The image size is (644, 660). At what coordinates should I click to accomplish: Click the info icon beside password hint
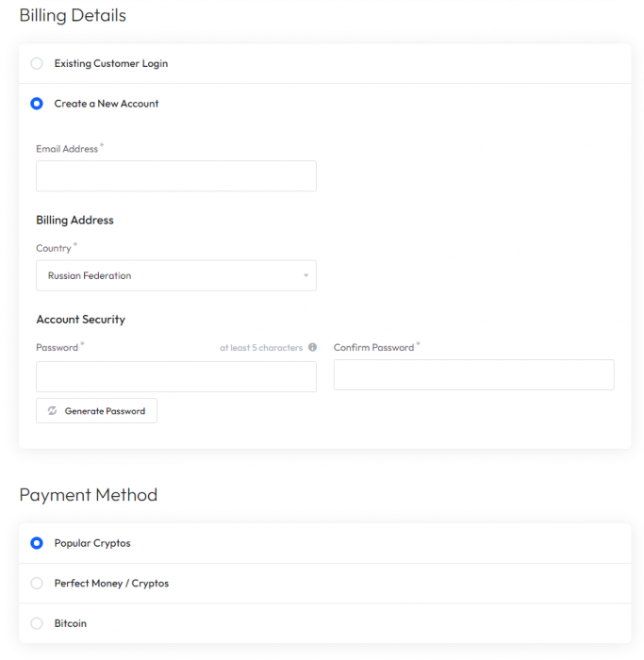point(312,348)
